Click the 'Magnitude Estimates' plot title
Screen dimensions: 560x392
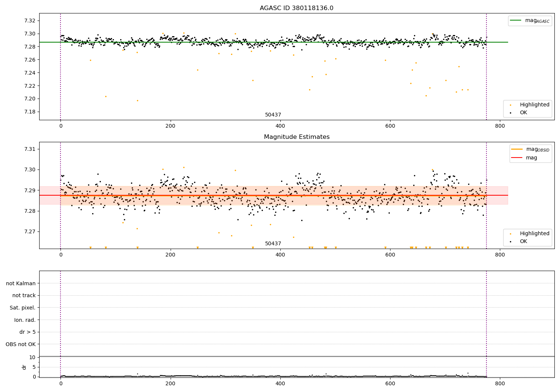pyautogui.click(x=296, y=137)
